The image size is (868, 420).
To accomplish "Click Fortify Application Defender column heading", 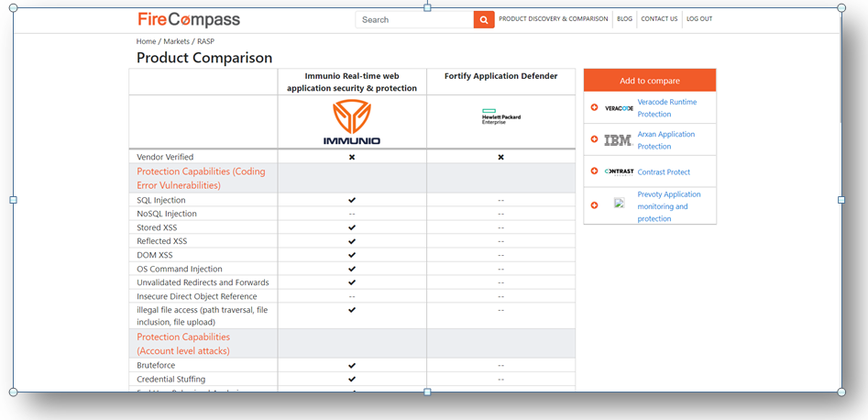I will tap(501, 76).
